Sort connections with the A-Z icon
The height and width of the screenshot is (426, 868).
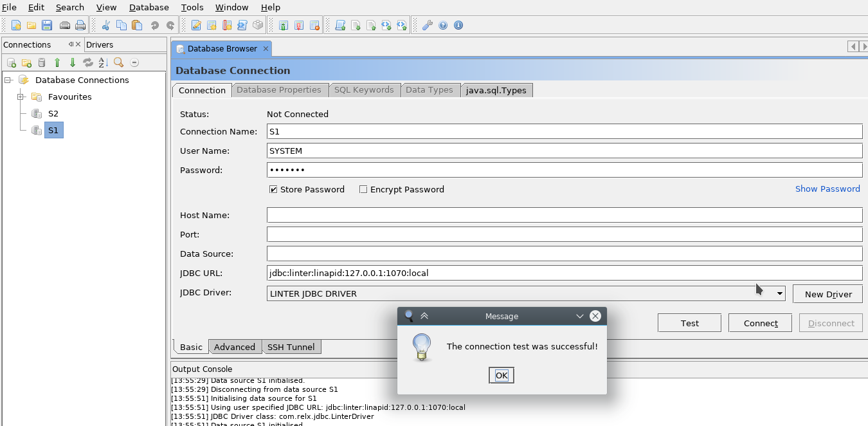coord(103,62)
